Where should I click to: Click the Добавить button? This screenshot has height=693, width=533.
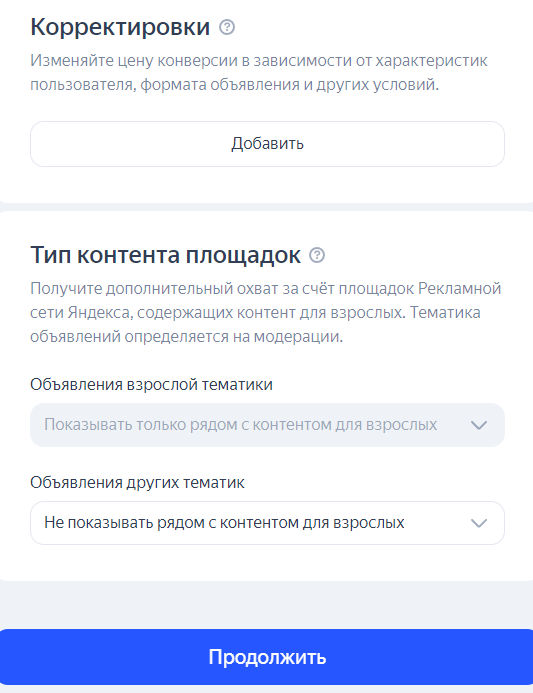pyautogui.click(x=267, y=144)
